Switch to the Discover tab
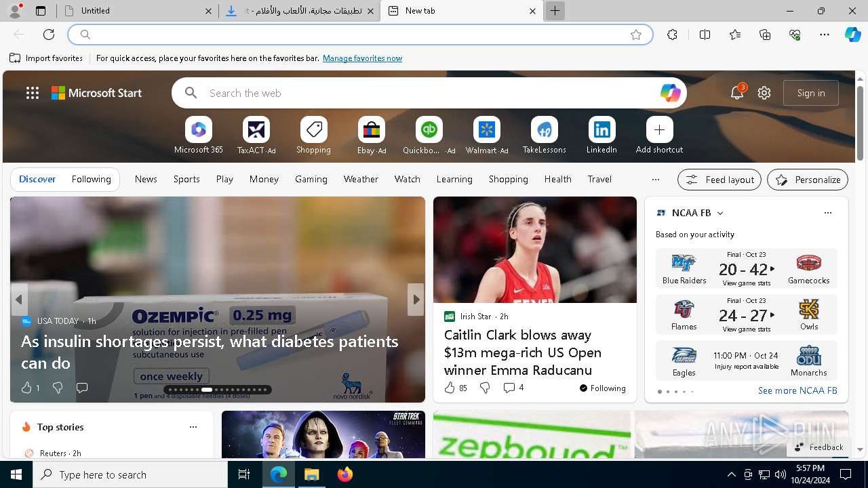 pyautogui.click(x=37, y=179)
